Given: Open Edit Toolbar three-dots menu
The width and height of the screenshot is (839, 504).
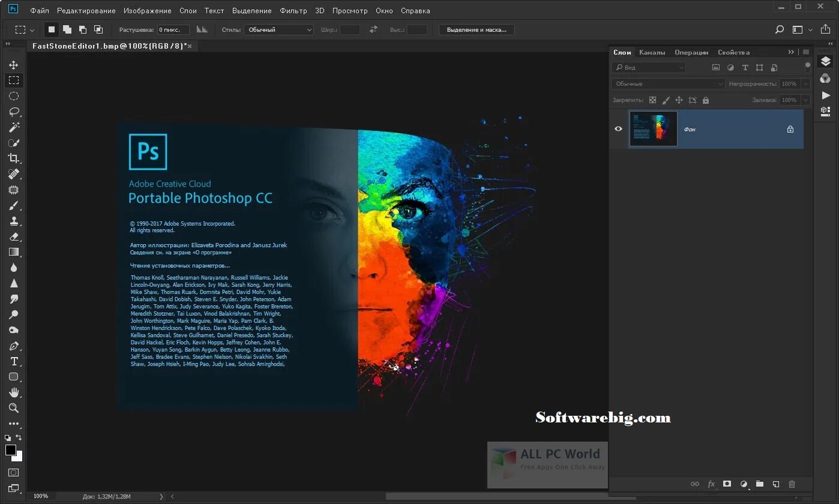Looking at the screenshot, I should (13, 424).
